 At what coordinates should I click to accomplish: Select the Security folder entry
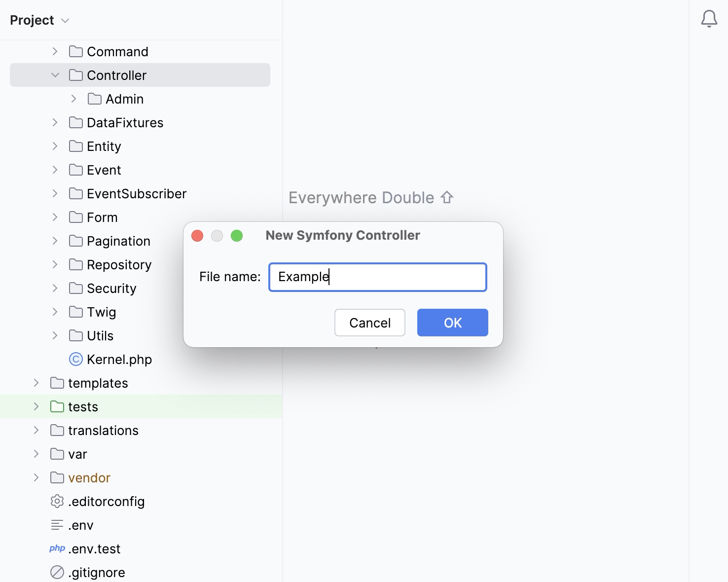click(111, 288)
